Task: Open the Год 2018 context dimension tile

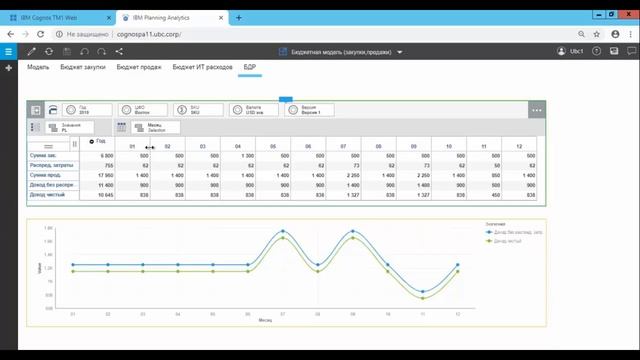Action: tap(87, 110)
